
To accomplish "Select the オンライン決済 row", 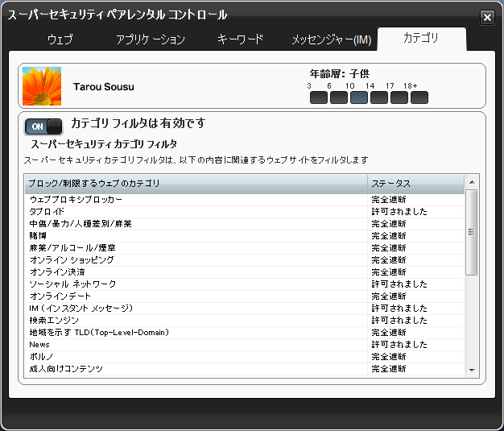I will coord(245,272).
